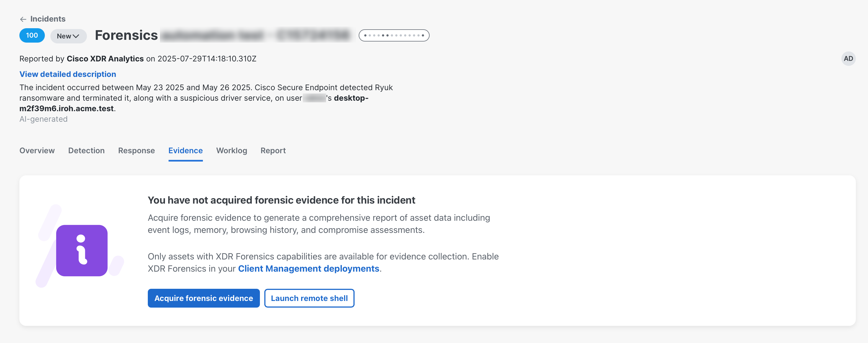Open the Report tab
Viewport: 868px width, 343px height.
(x=273, y=151)
